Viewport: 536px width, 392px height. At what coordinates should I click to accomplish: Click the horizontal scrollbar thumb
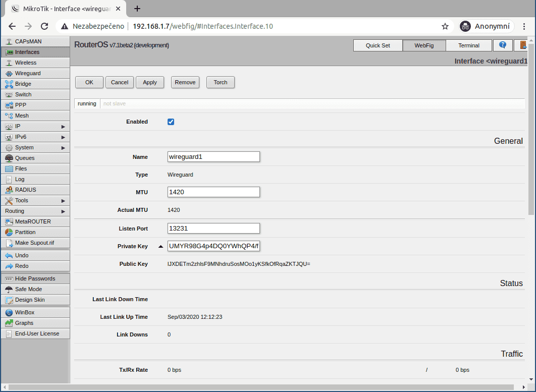[x=261, y=387]
